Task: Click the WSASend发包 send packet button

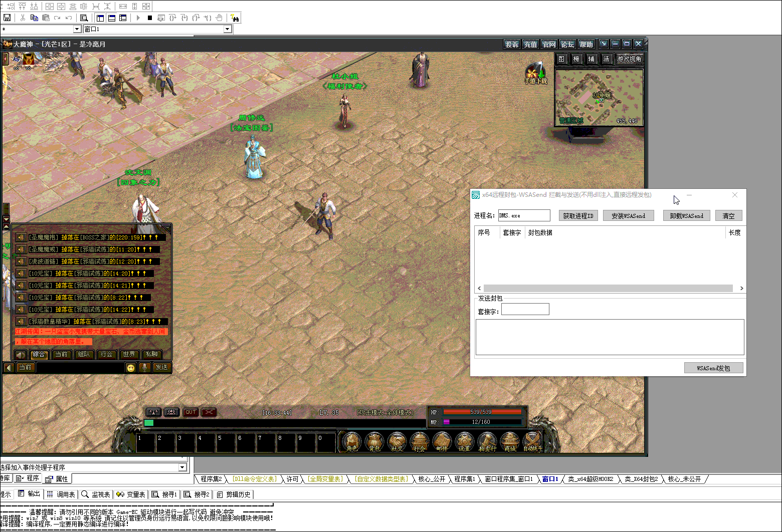Action: pyautogui.click(x=713, y=368)
